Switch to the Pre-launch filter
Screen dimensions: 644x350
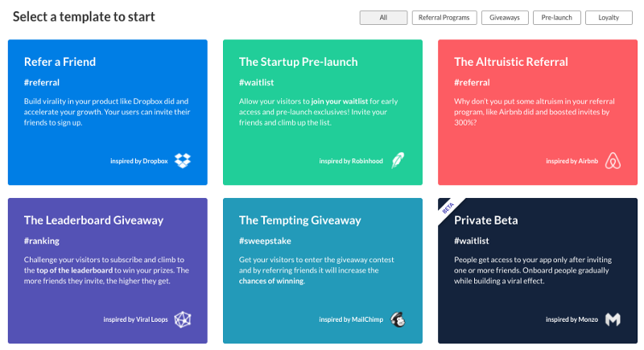pos(556,18)
